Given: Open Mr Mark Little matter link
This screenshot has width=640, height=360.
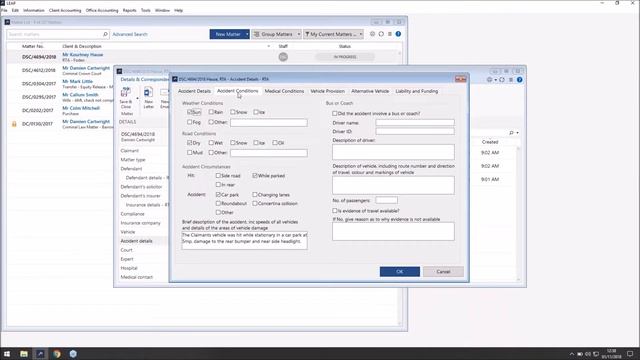Looking at the screenshot, I should (78, 82).
